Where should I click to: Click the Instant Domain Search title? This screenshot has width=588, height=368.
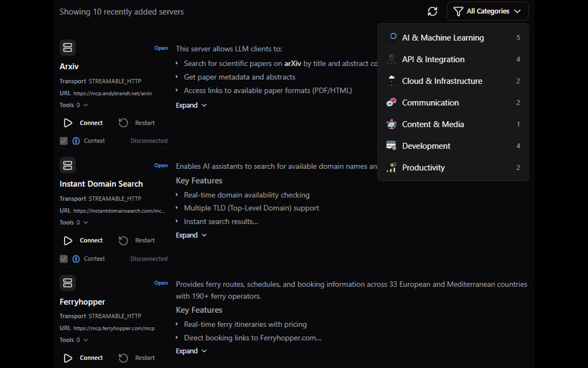101,184
